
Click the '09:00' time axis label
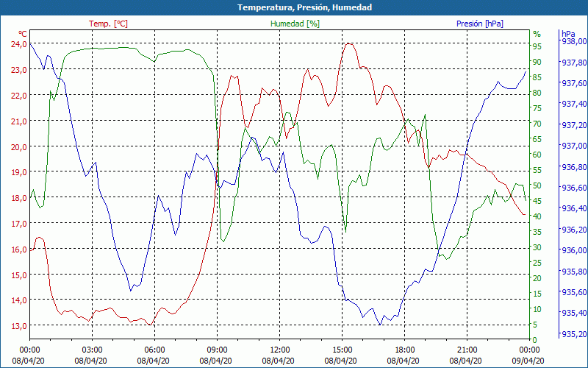click(x=217, y=350)
